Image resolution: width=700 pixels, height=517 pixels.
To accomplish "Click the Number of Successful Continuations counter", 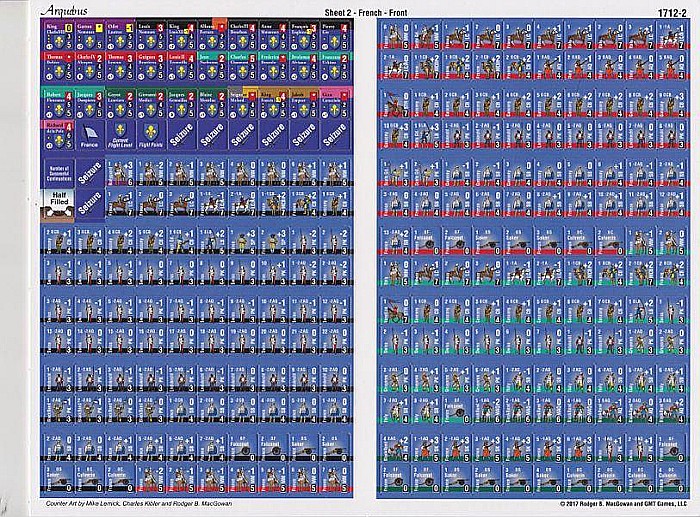I will click(59, 173).
